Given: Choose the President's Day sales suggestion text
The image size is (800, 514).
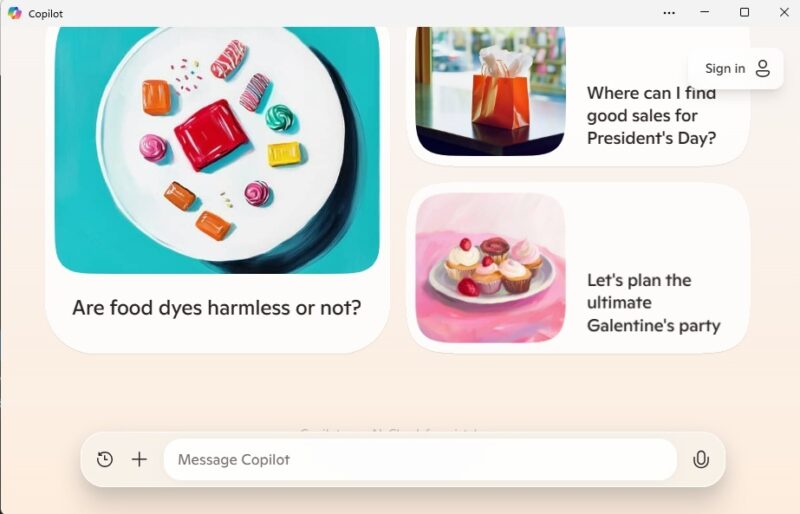Looking at the screenshot, I should 652,116.
